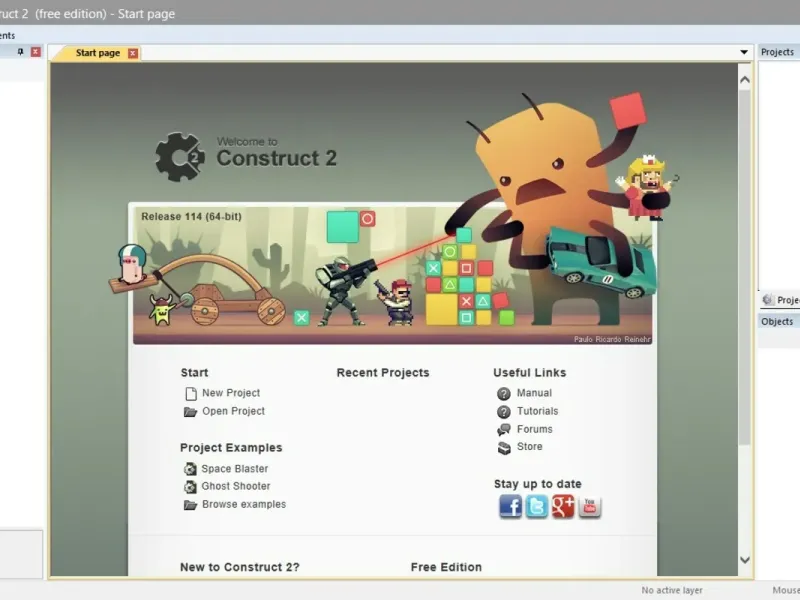The height and width of the screenshot is (600, 800).
Task: Click the 'No active layer' status text
Action: tap(672, 590)
